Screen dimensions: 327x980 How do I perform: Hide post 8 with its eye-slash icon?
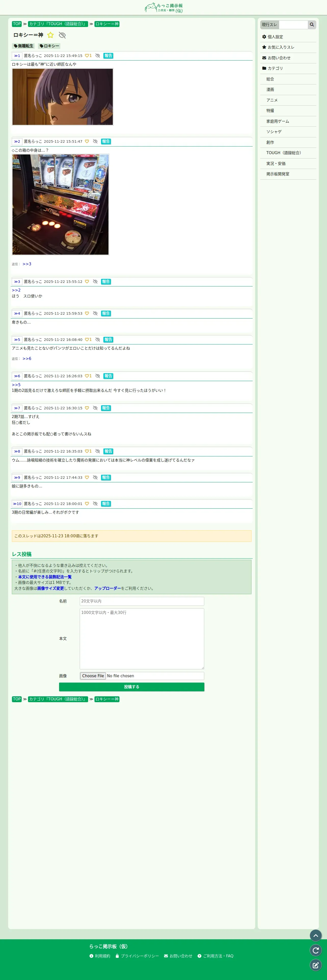pos(98,451)
